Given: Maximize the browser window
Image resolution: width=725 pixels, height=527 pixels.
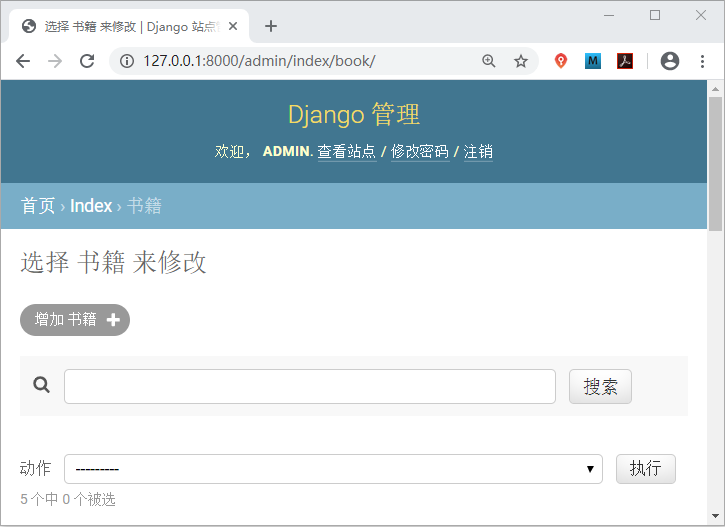Looking at the screenshot, I should click(655, 15).
